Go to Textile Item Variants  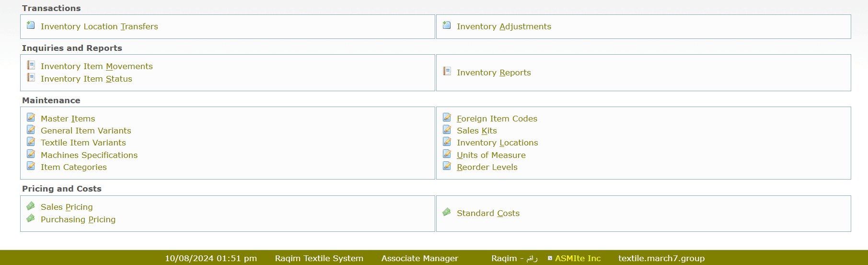(x=83, y=143)
